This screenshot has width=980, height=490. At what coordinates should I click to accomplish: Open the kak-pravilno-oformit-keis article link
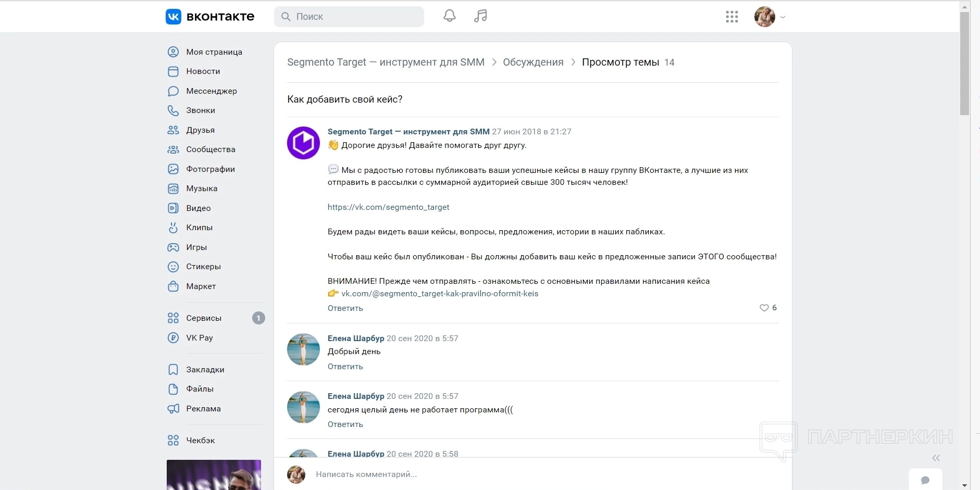pyautogui.click(x=440, y=294)
